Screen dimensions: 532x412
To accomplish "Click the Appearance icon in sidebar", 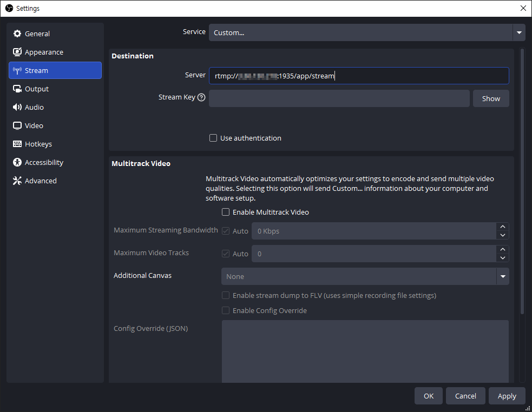I will (17, 52).
